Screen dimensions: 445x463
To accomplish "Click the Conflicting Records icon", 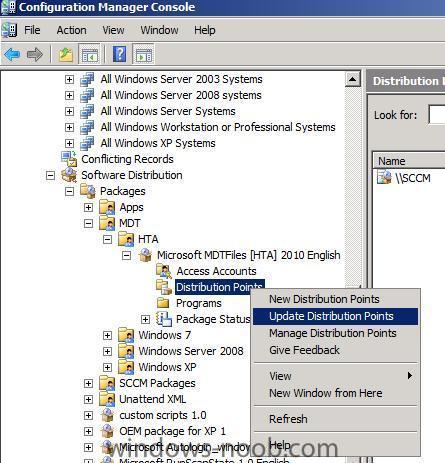I will [x=69, y=159].
